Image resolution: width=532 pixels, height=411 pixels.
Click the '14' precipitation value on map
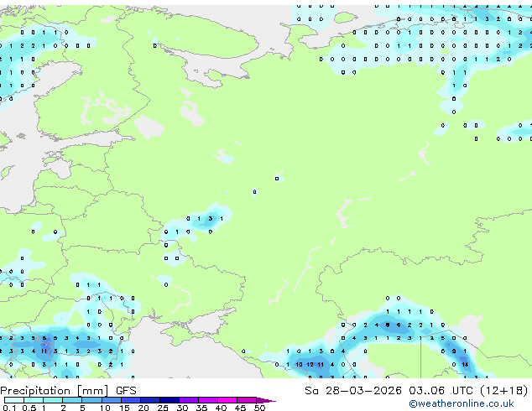[465, 365]
